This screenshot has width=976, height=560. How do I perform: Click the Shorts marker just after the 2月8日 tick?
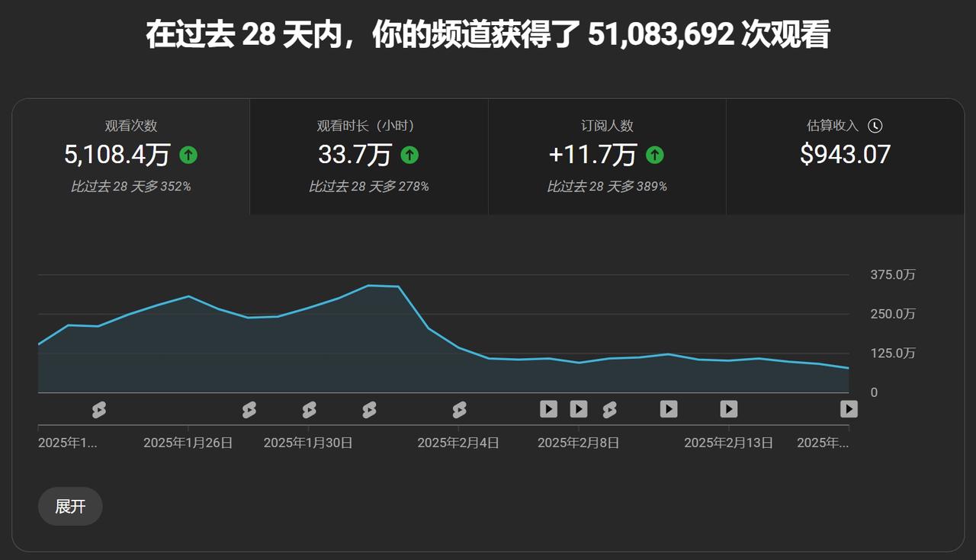click(x=609, y=410)
